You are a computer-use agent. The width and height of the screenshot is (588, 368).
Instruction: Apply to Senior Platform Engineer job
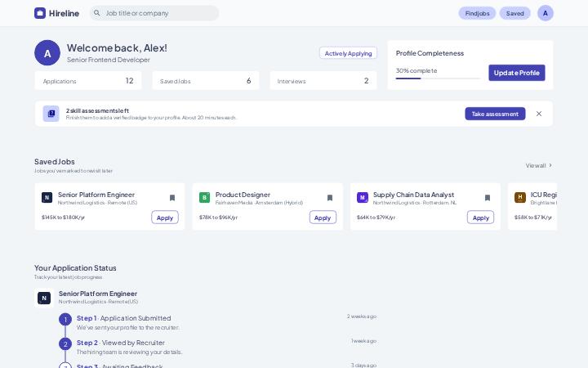165,218
